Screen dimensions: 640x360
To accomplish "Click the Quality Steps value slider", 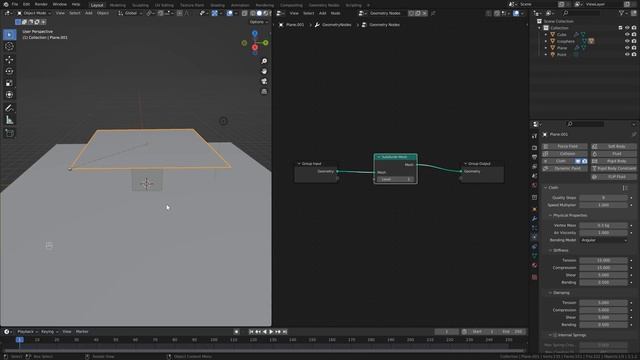I will click(603, 198).
